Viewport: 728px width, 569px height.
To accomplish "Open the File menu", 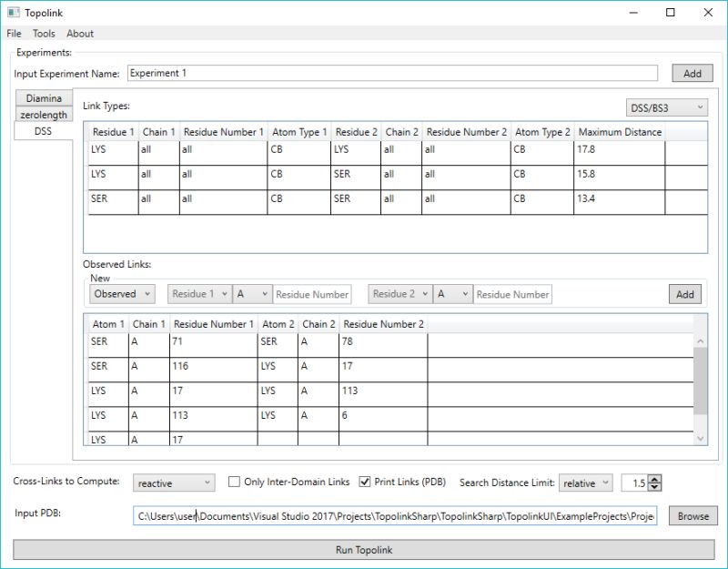I will 14,34.
